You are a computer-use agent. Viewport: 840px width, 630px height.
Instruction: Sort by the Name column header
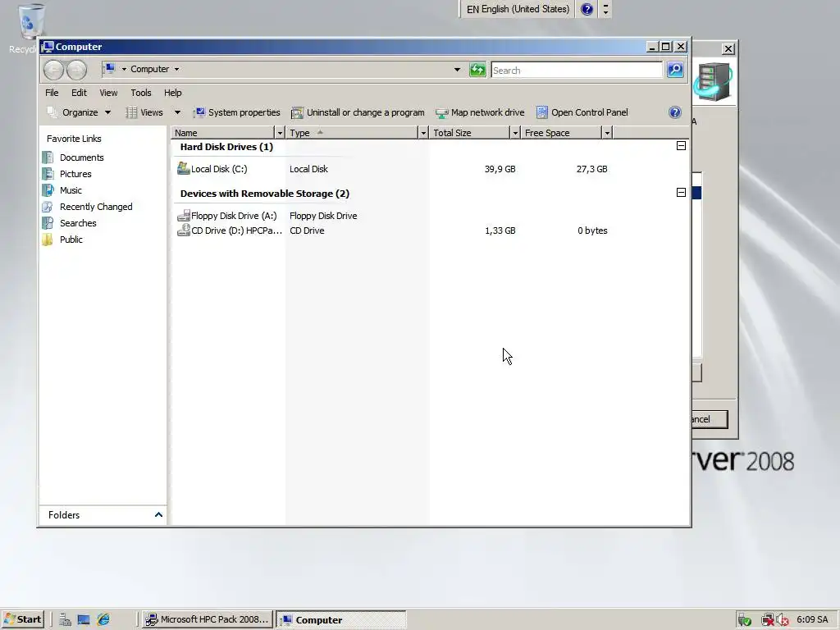(223, 133)
